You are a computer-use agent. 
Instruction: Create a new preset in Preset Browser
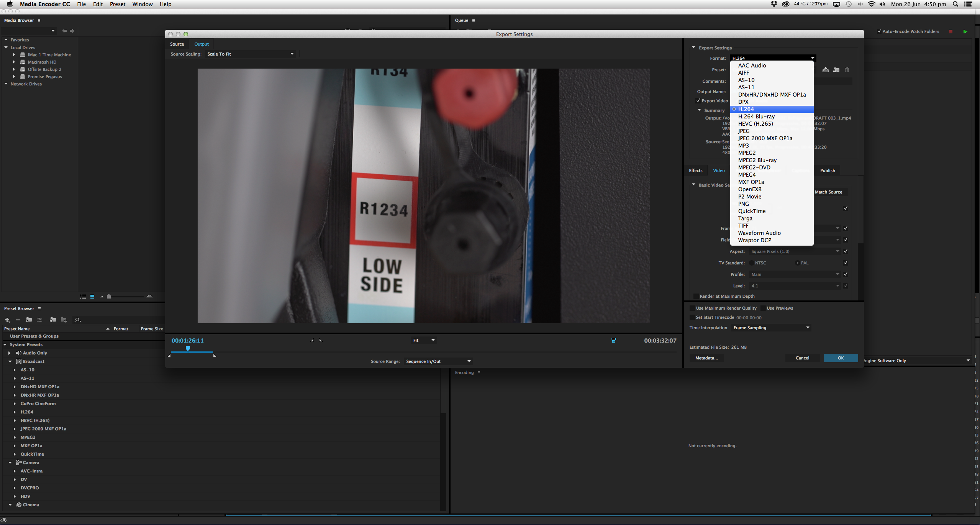7,320
